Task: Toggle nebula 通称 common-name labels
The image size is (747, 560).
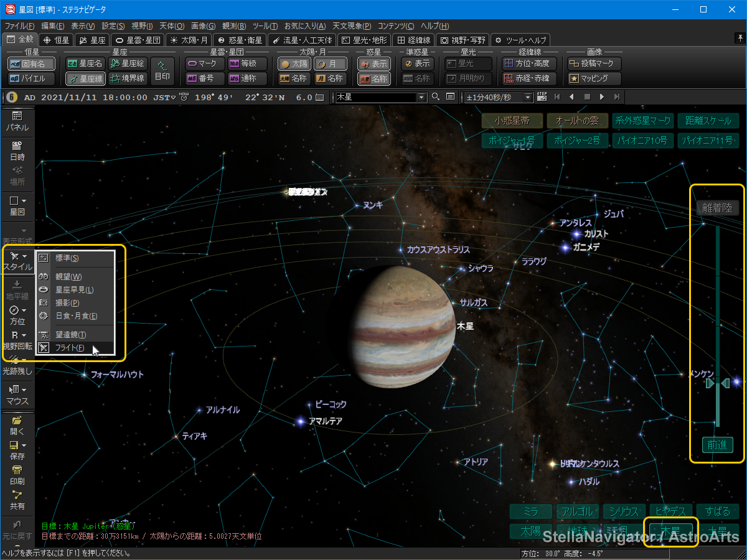Action: (x=247, y=79)
